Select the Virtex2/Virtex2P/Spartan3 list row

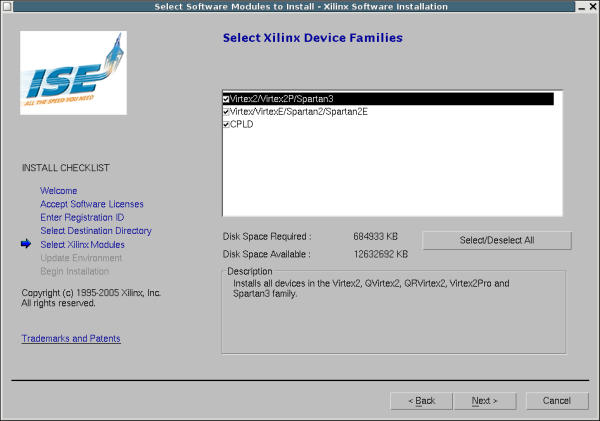click(x=388, y=99)
